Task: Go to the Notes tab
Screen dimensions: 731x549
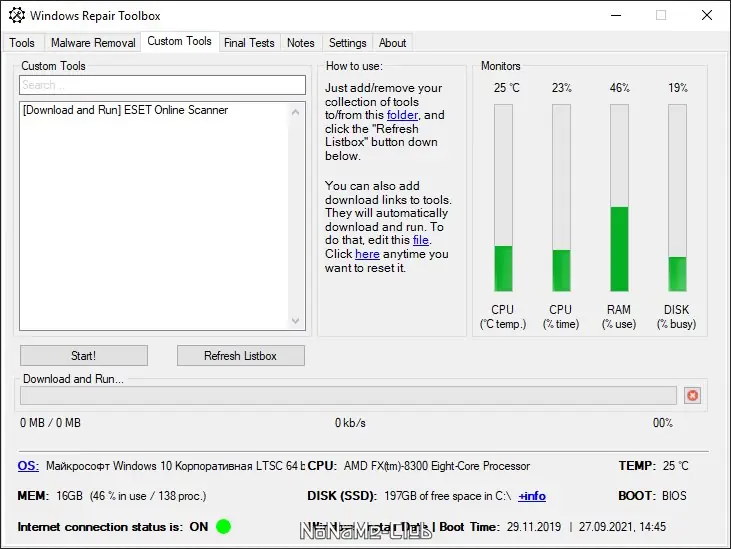Action: pos(301,43)
